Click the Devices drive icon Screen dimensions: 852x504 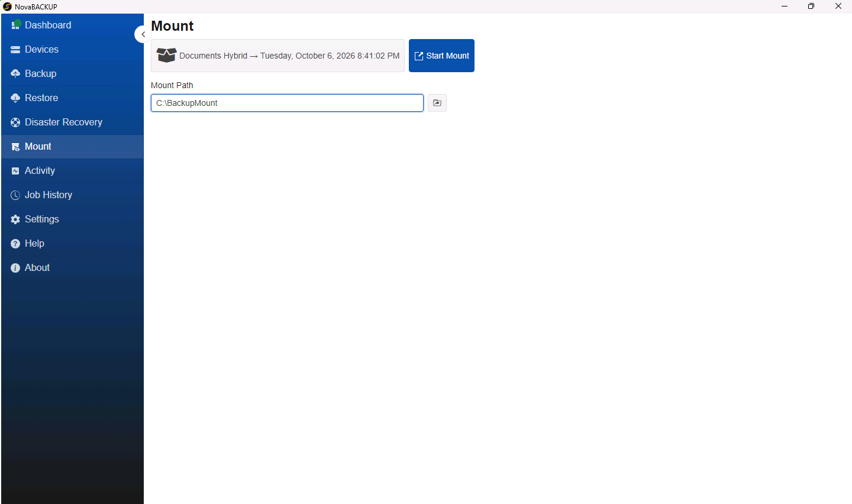pos(15,50)
